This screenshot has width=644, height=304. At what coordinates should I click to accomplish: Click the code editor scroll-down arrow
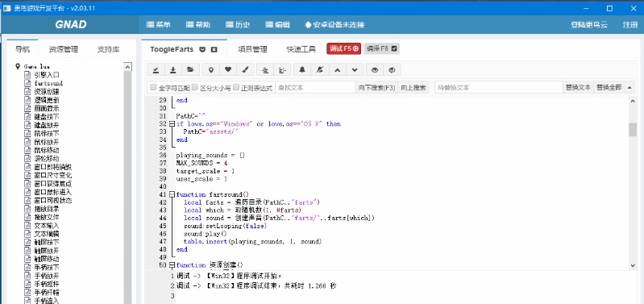(633, 266)
